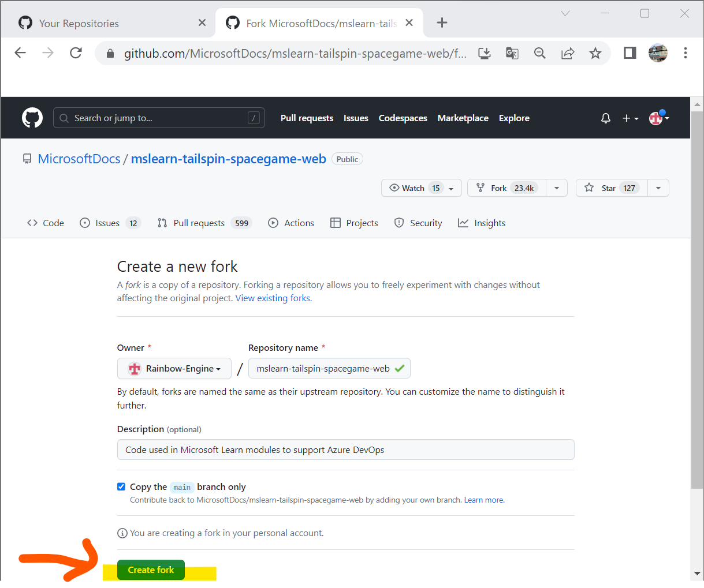Click the scrollbar down arrow
Image resolution: width=704 pixels, height=588 pixels.
coord(697,574)
